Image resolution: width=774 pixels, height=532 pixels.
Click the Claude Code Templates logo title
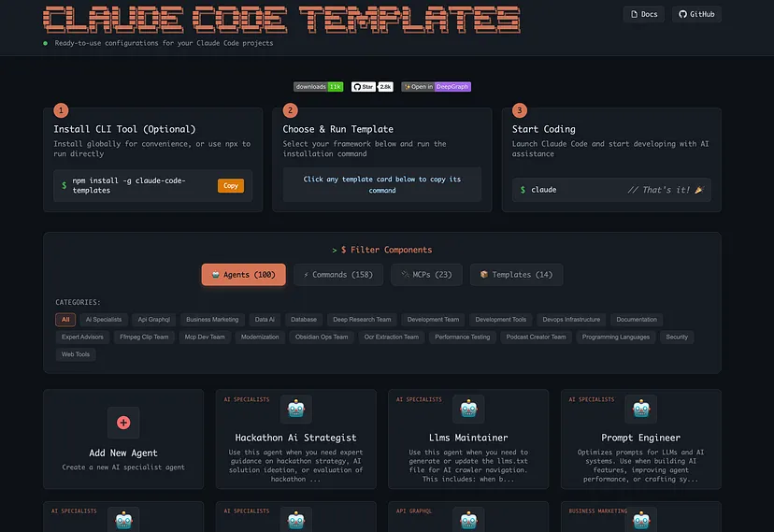[x=281, y=20]
